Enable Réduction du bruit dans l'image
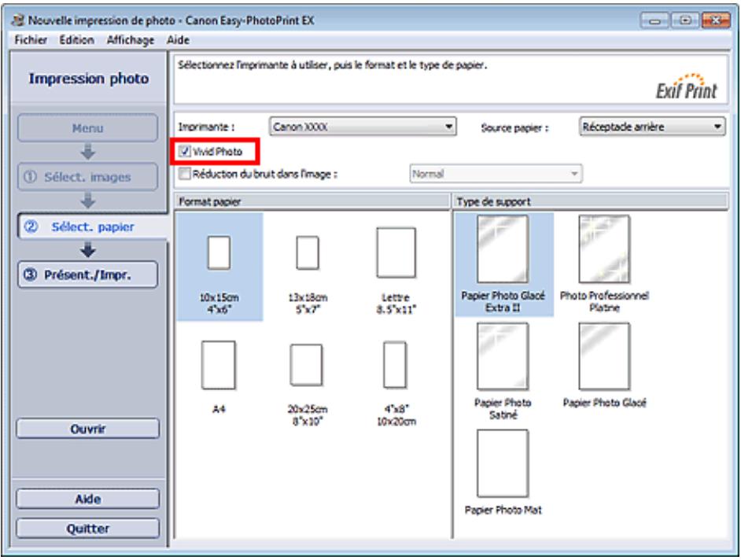This screenshot has width=741, height=560. click(184, 174)
